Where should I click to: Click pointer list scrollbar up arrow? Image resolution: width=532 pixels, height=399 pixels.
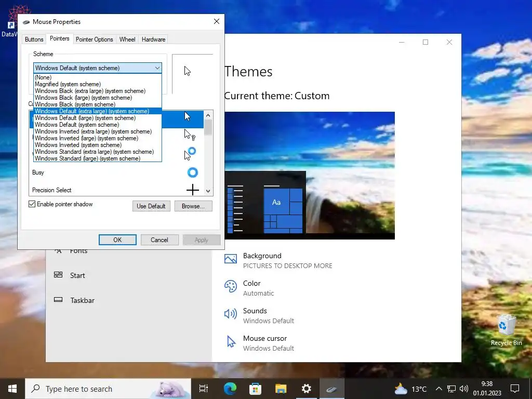click(208, 115)
